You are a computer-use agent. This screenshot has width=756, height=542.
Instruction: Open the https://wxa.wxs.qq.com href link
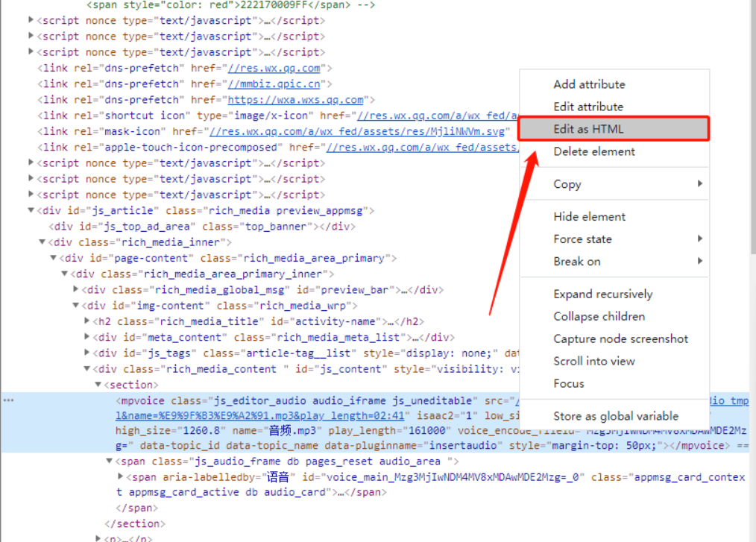tap(295, 100)
